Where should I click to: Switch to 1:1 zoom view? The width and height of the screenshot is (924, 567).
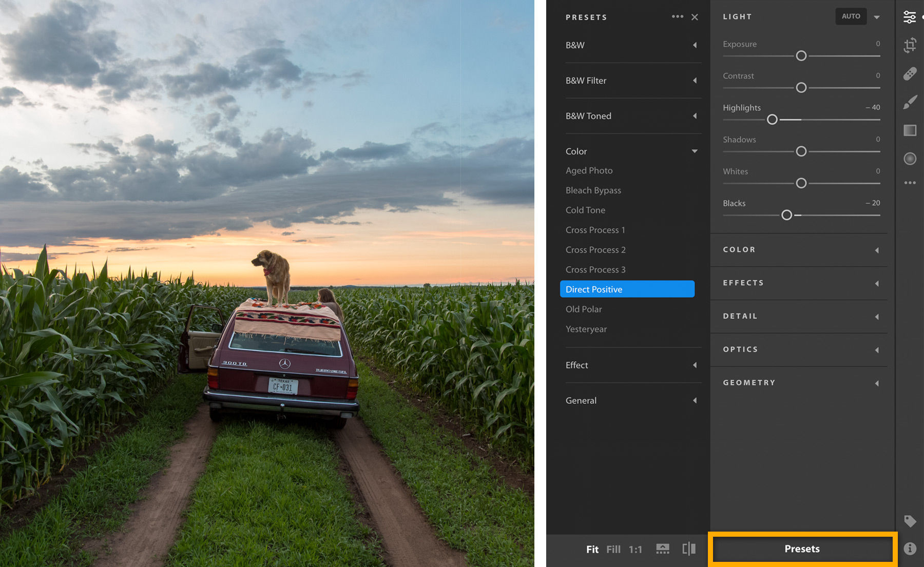point(636,549)
